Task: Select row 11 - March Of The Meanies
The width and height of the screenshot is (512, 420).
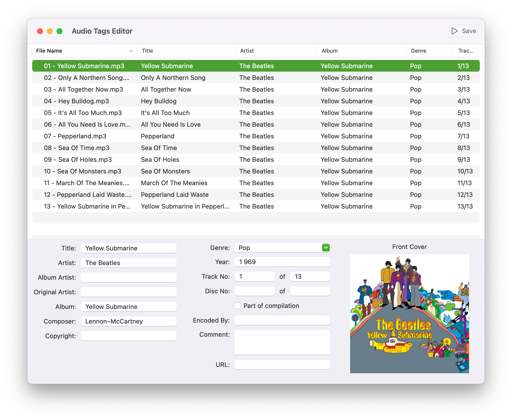Action: tap(256, 183)
